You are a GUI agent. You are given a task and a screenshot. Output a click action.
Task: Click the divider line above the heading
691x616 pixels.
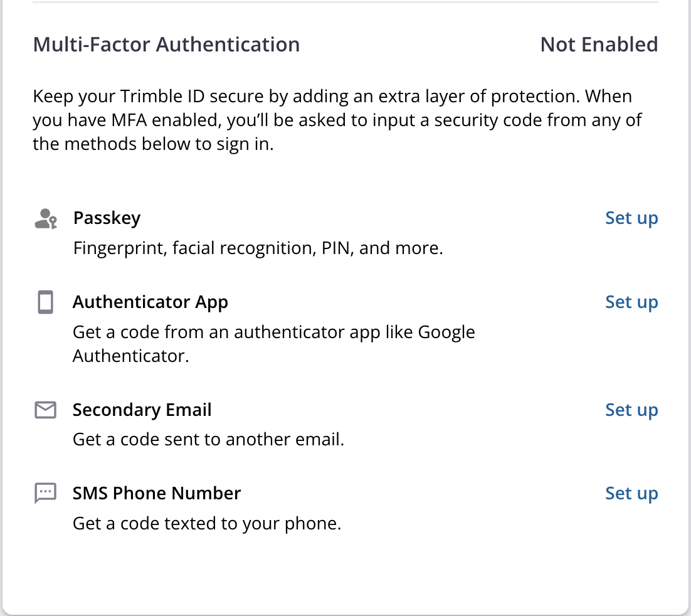click(345, 3)
